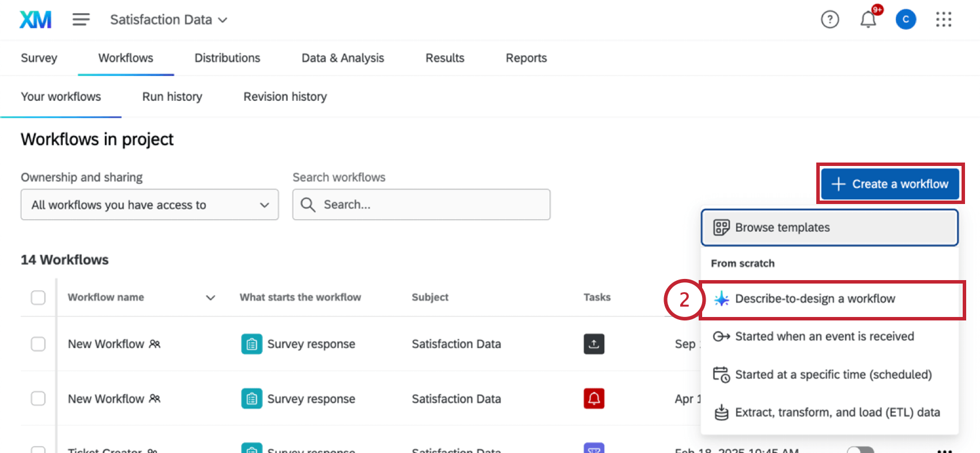The width and height of the screenshot is (980, 453).
Task: Open the help question mark icon
Action: (x=830, y=20)
